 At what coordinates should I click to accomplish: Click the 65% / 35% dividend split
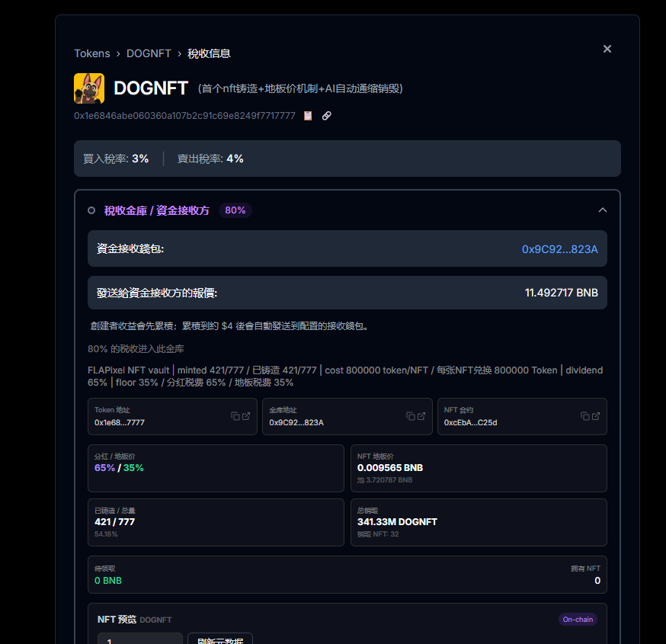click(x=119, y=468)
